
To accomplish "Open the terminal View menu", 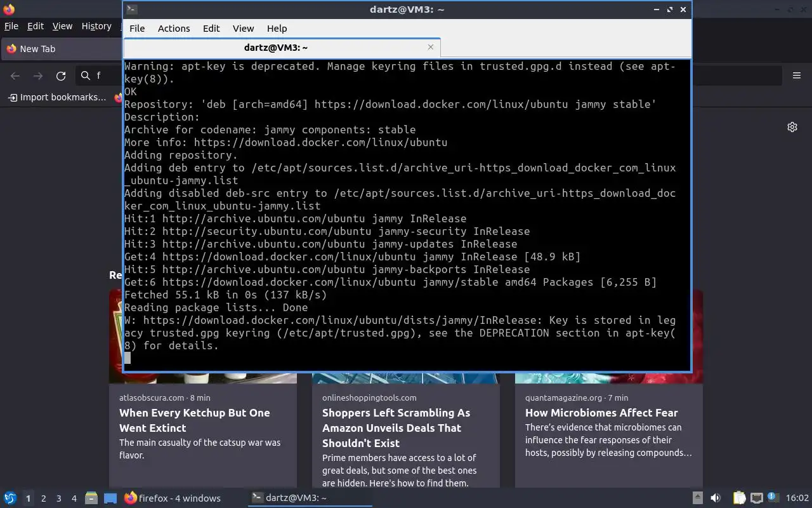I will pyautogui.click(x=243, y=29).
